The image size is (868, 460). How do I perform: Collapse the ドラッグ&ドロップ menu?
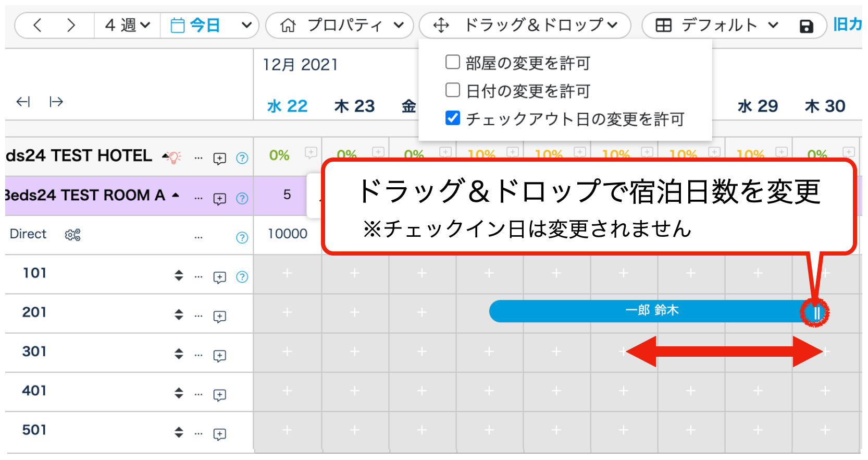(525, 25)
